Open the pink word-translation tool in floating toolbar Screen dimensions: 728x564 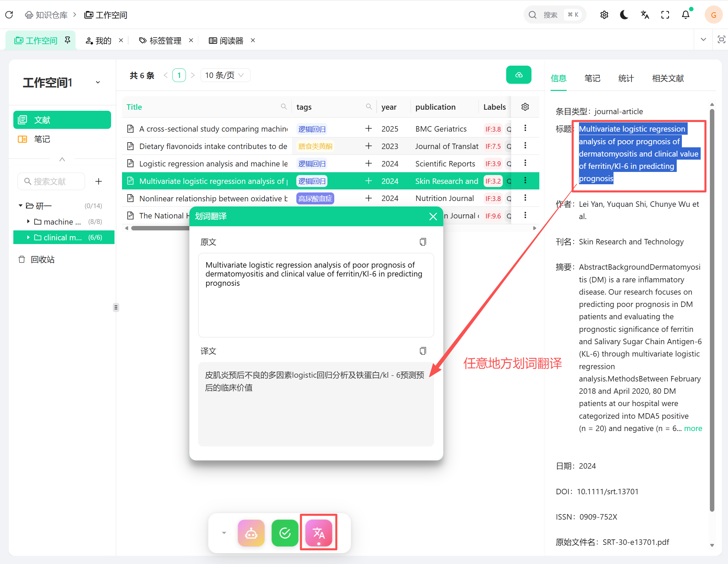[x=318, y=532]
